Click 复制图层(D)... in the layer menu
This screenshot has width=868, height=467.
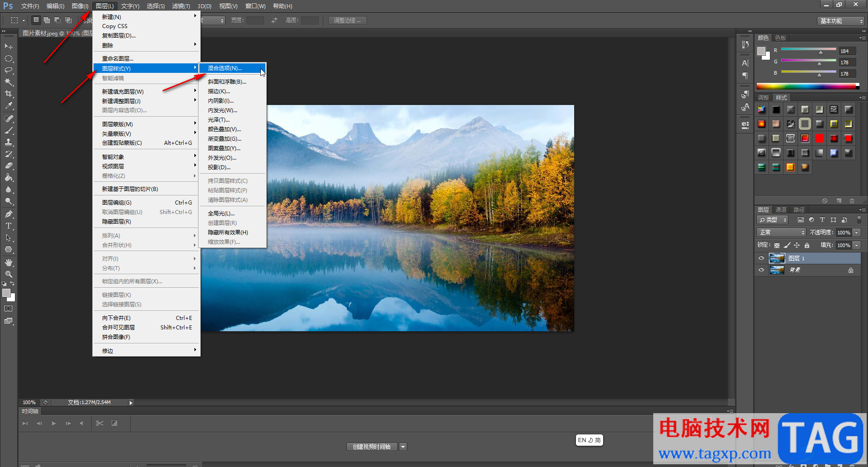(146, 36)
